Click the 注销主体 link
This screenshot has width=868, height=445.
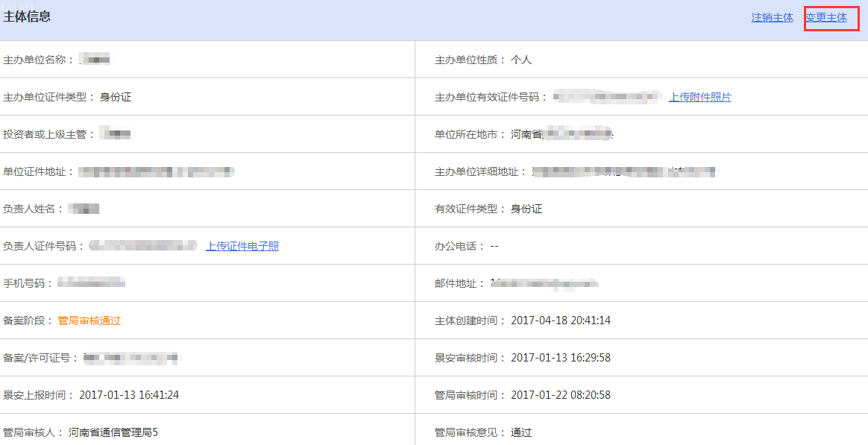(x=772, y=17)
